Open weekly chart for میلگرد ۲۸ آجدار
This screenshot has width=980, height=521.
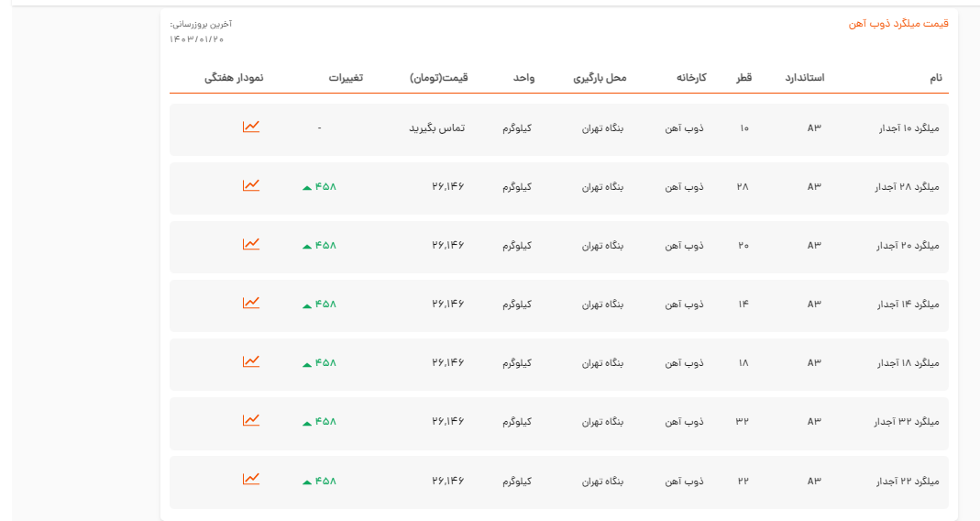click(x=251, y=185)
